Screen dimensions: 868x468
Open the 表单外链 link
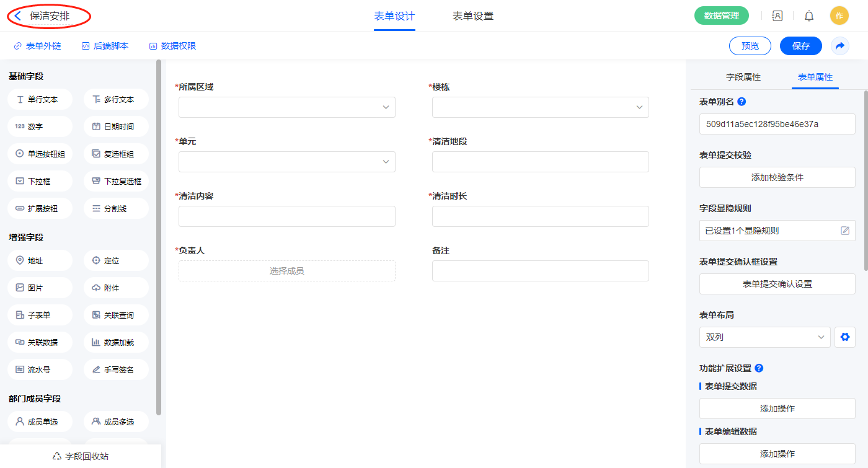[37, 46]
